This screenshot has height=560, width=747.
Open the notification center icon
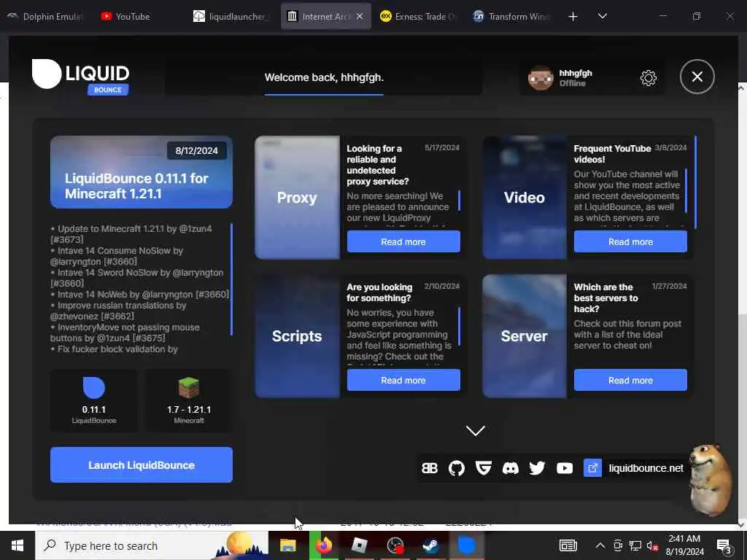(724, 546)
